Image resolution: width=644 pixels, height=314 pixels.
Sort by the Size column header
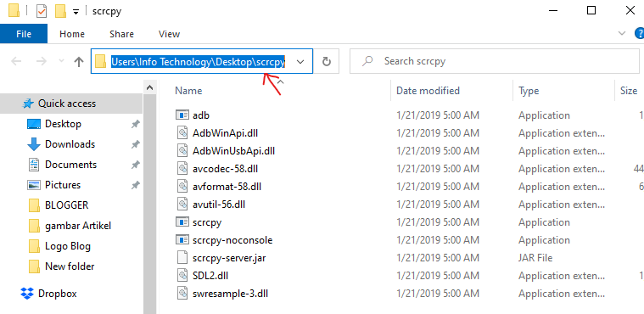tap(629, 91)
